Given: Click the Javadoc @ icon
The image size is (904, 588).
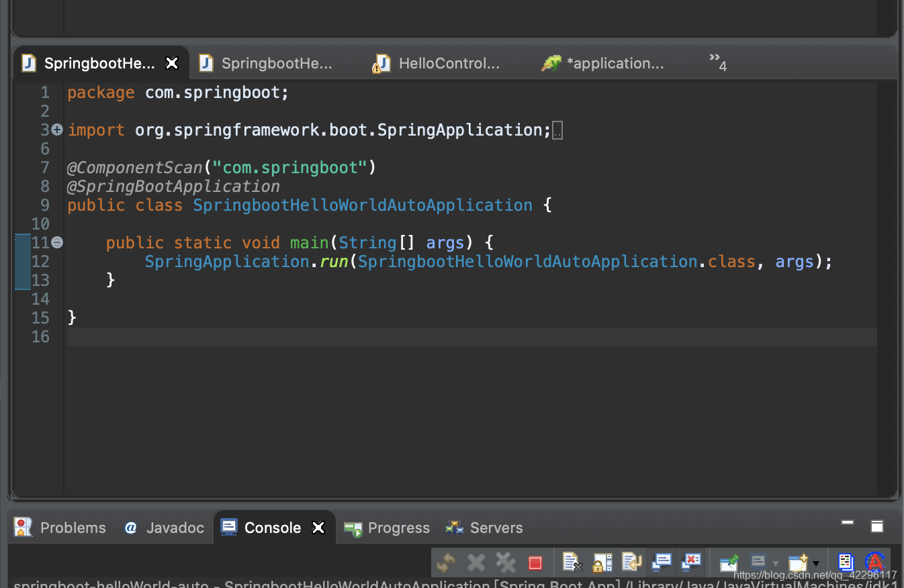Looking at the screenshot, I should 131,528.
